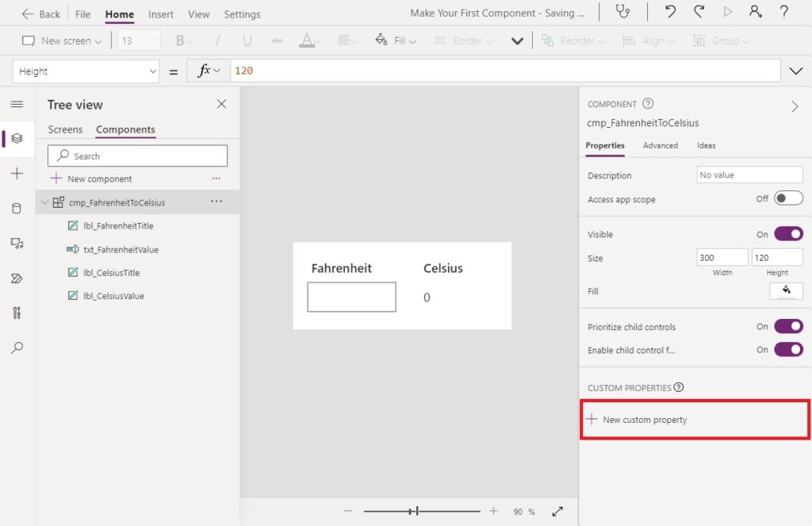812x526 pixels.
Task: Switch to the Advanced tab
Action: 660,146
